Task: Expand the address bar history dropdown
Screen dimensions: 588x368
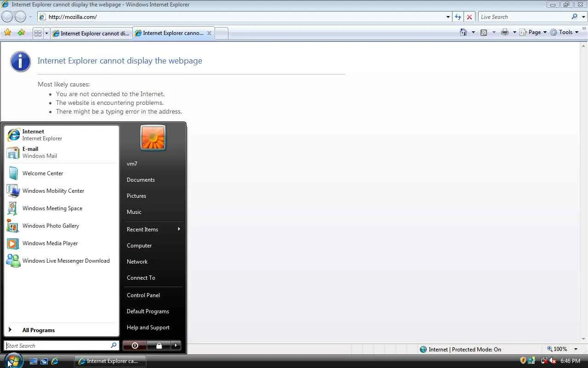Action: 448,17
